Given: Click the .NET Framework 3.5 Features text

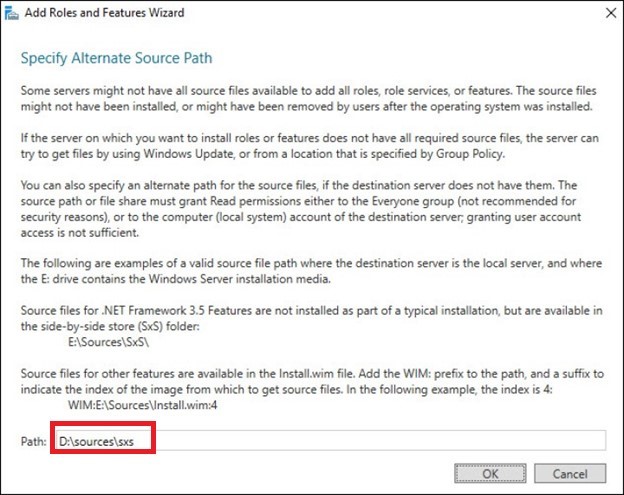Looking at the screenshot, I should (152, 311).
